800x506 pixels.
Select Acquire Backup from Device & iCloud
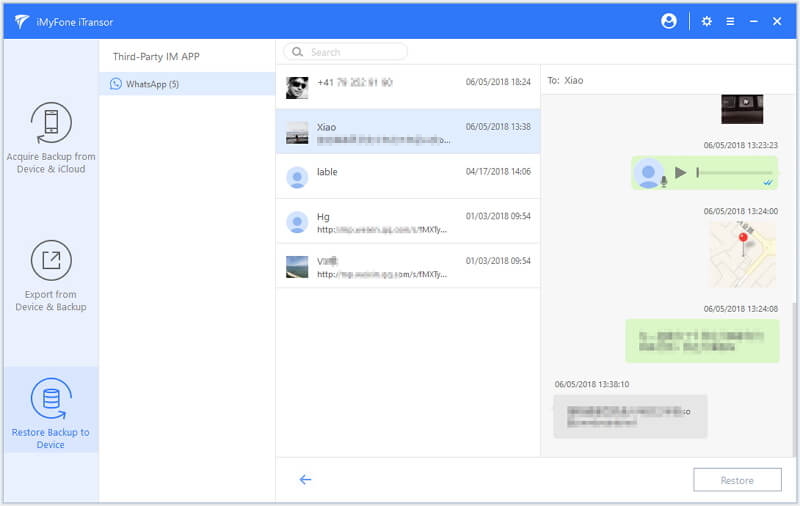pos(51,138)
